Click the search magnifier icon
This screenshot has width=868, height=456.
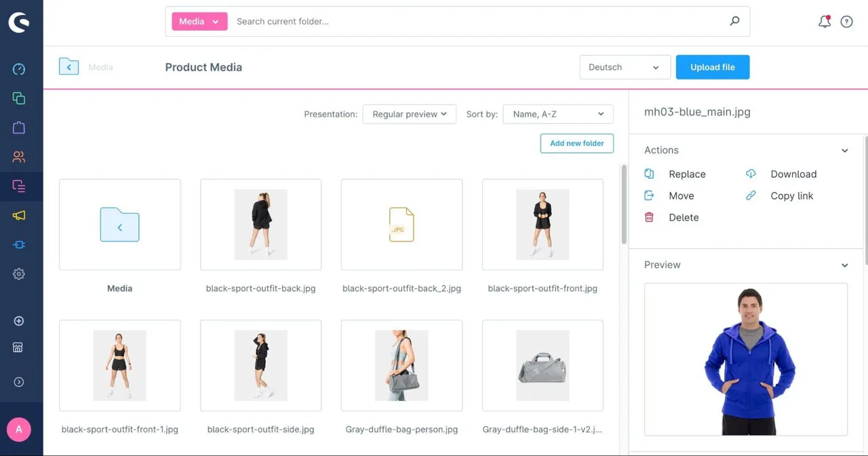click(734, 21)
